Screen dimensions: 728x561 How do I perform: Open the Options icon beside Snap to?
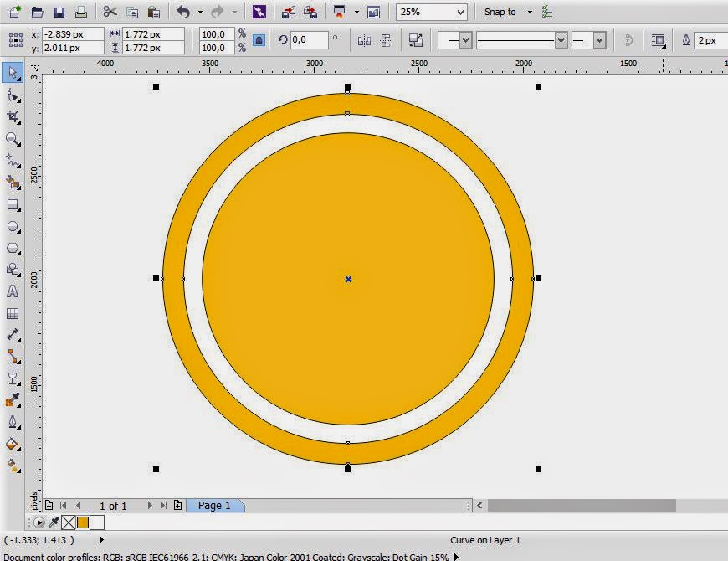point(548,12)
